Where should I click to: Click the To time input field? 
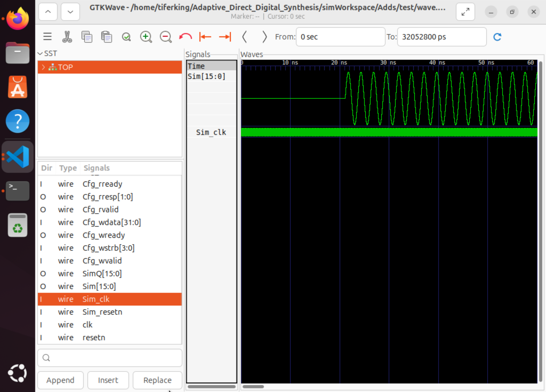pyautogui.click(x=442, y=37)
